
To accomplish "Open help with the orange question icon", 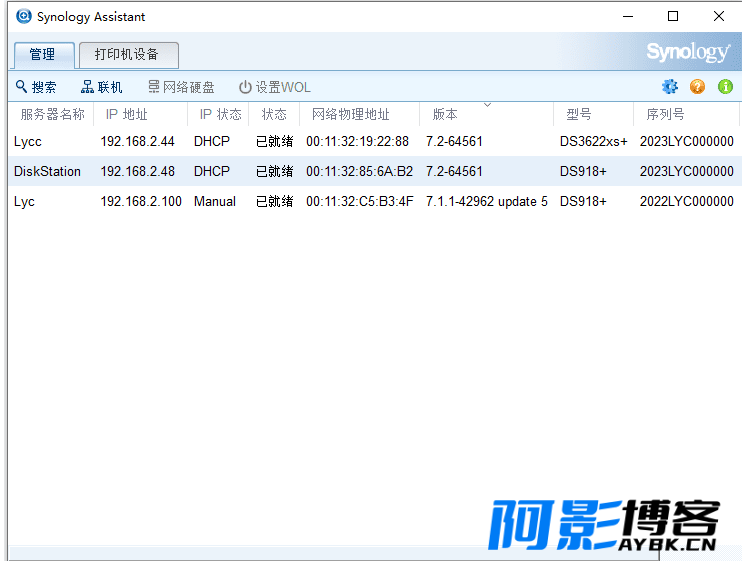I will click(x=697, y=87).
